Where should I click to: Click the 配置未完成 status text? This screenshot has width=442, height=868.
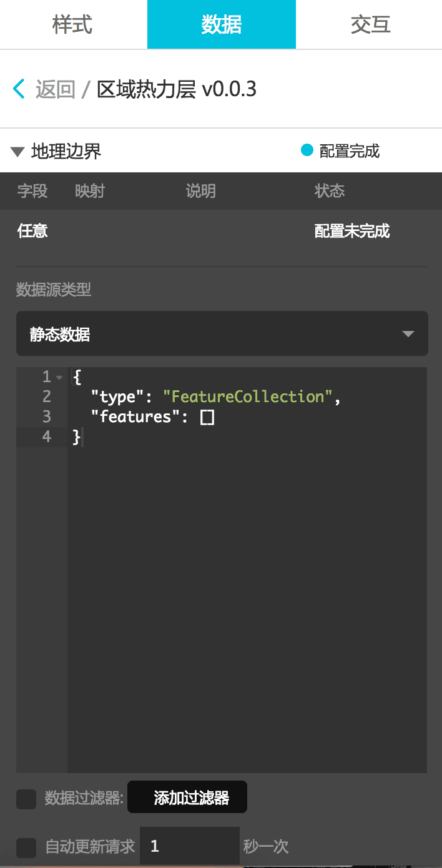click(352, 231)
